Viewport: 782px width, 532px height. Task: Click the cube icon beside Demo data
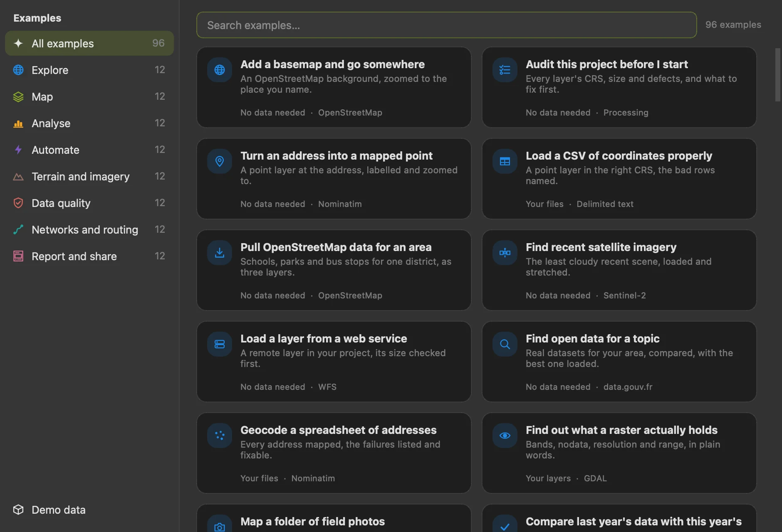click(x=18, y=510)
